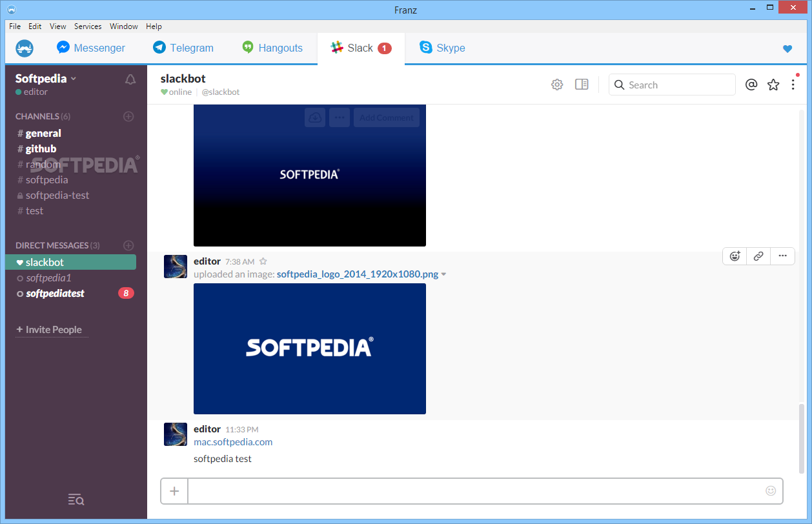Screen dimensions: 812x524
Task: Focus the message input box
Action: [475, 491]
